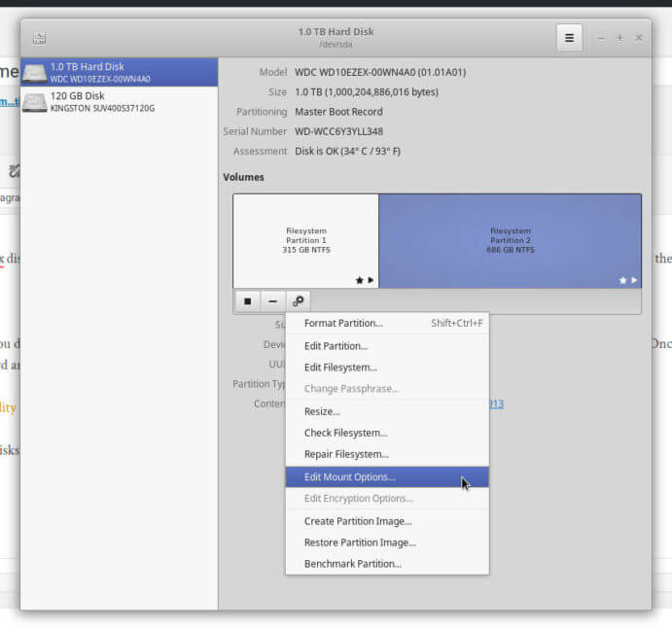Click Edit Mount Options... entry
The image size is (672, 632).
click(350, 477)
